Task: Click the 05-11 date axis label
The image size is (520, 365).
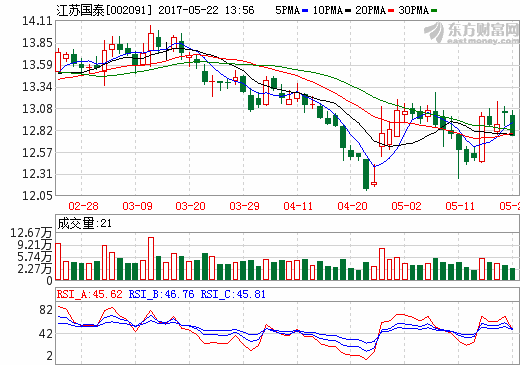Action: (460, 206)
